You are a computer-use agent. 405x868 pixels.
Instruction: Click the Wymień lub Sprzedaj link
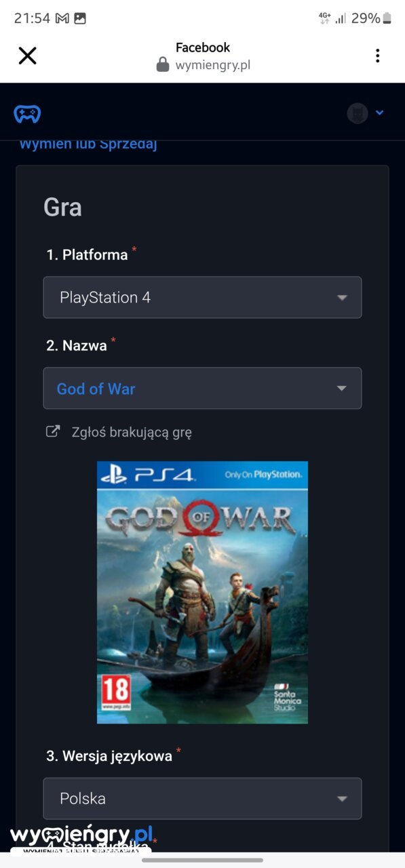click(x=88, y=144)
